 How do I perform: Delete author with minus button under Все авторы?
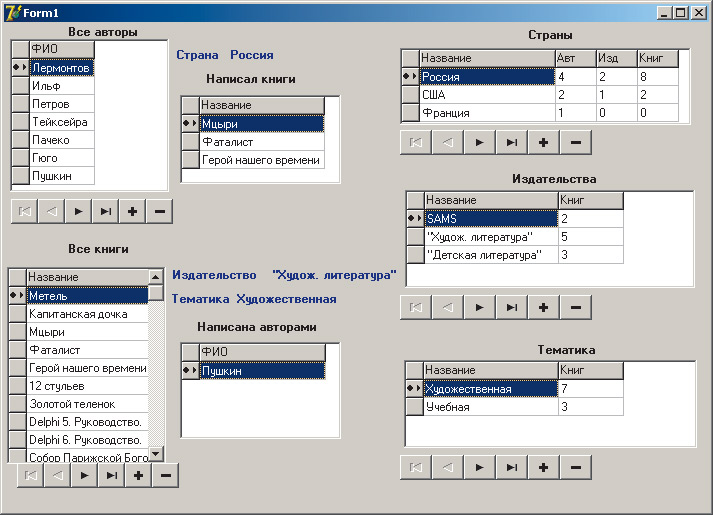160,211
